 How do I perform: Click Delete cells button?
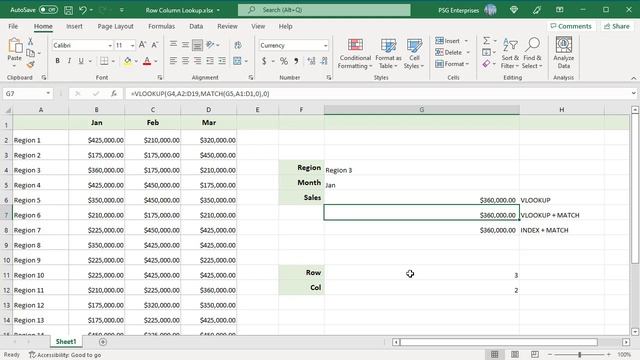449,52
